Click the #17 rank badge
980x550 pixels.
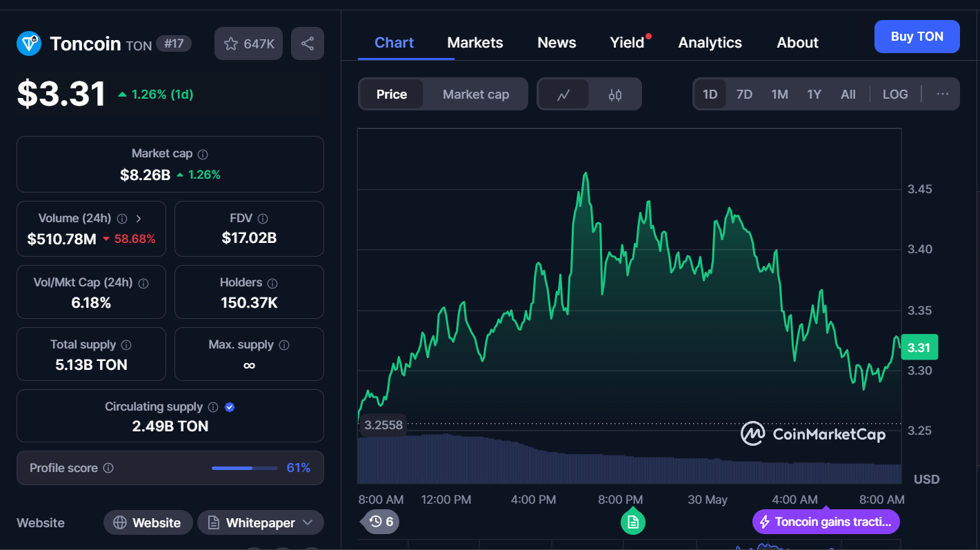click(174, 44)
